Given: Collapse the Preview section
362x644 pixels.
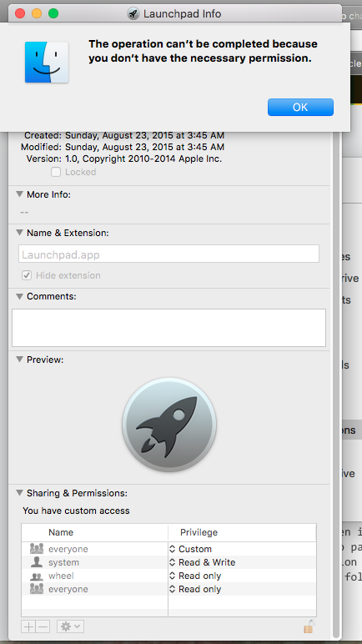Looking at the screenshot, I should (x=19, y=359).
